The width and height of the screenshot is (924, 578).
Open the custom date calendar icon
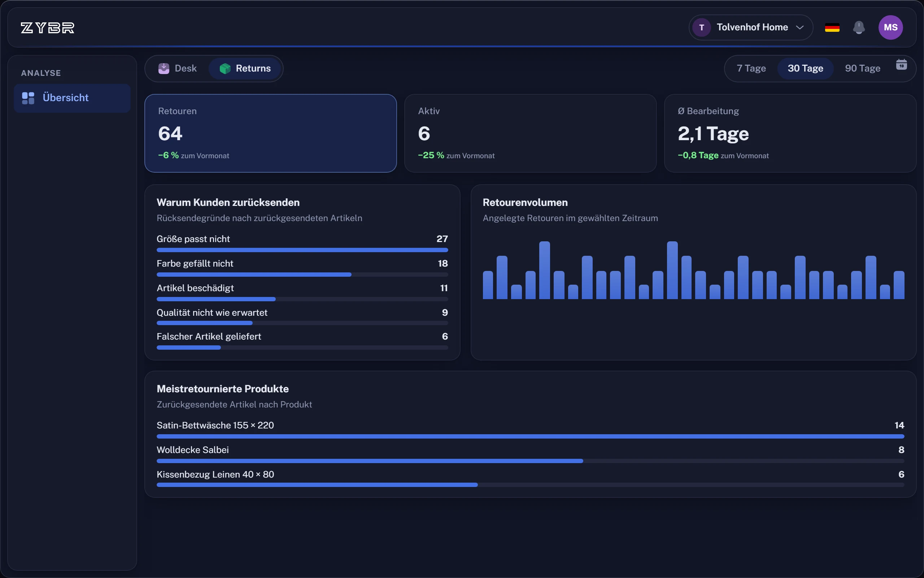pos(901,64)
